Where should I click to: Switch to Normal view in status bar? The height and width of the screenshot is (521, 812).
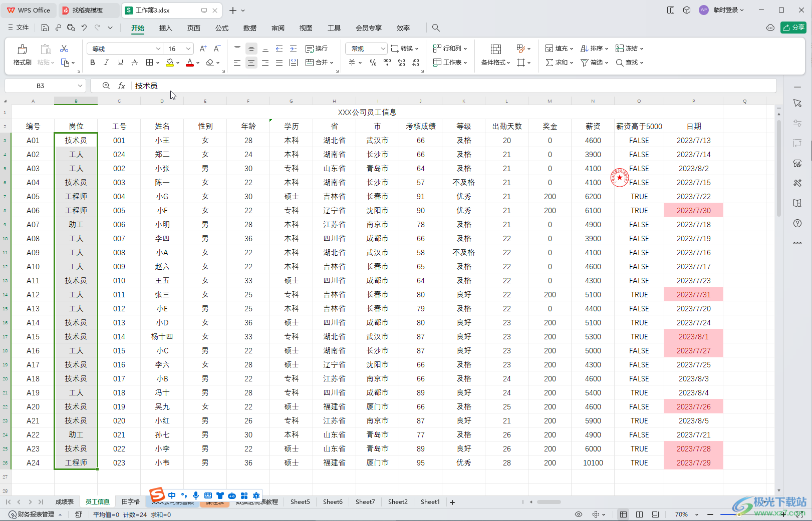[623, 514]
